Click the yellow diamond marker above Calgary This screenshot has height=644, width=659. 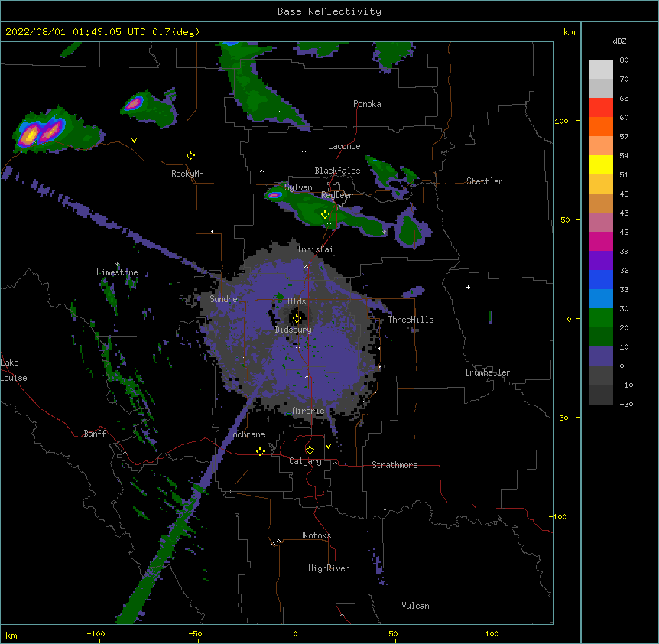click(310, 450)
